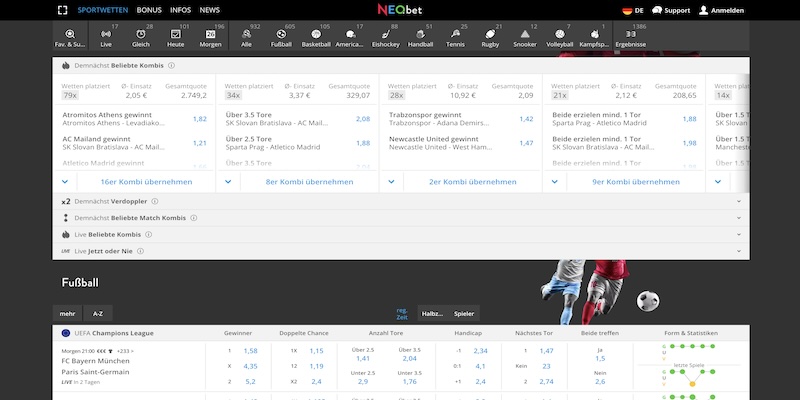Click info icon next to Beliebte Match Kombis
Viewport: 800px width, 400px height.
(x=193, y=218)
